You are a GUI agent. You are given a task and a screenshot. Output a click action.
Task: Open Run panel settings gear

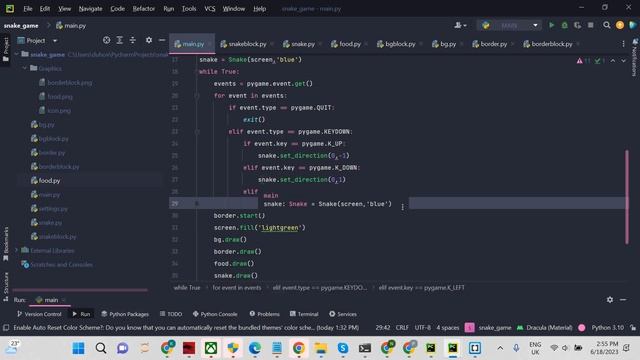click(610, 300)
